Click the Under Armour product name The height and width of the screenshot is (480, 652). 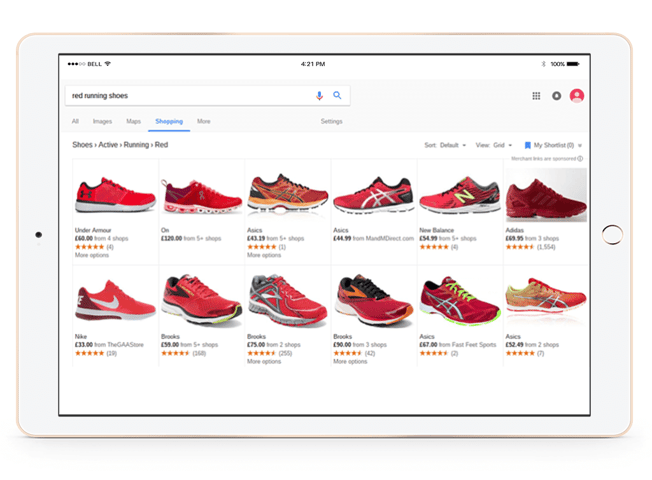93,230
